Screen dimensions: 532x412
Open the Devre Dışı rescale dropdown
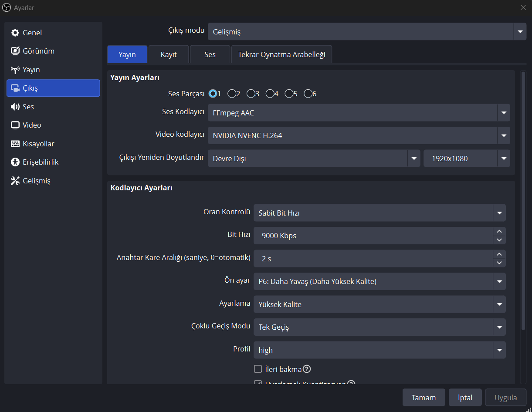[x=314, y=159]
